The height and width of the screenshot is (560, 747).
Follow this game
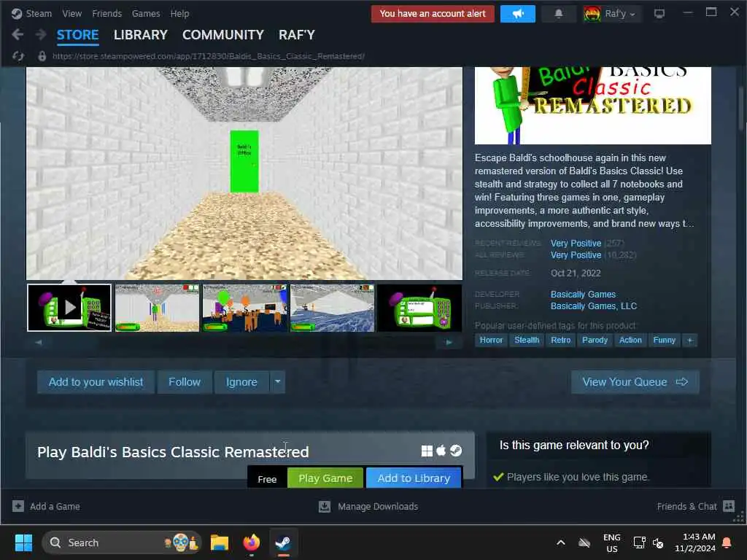(x=185, y=382)
